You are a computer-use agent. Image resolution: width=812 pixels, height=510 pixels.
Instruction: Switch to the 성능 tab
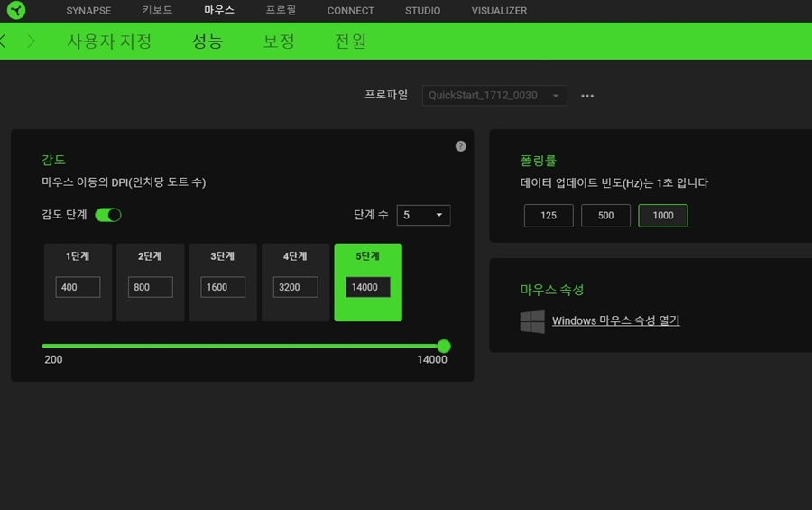(208, 41)
